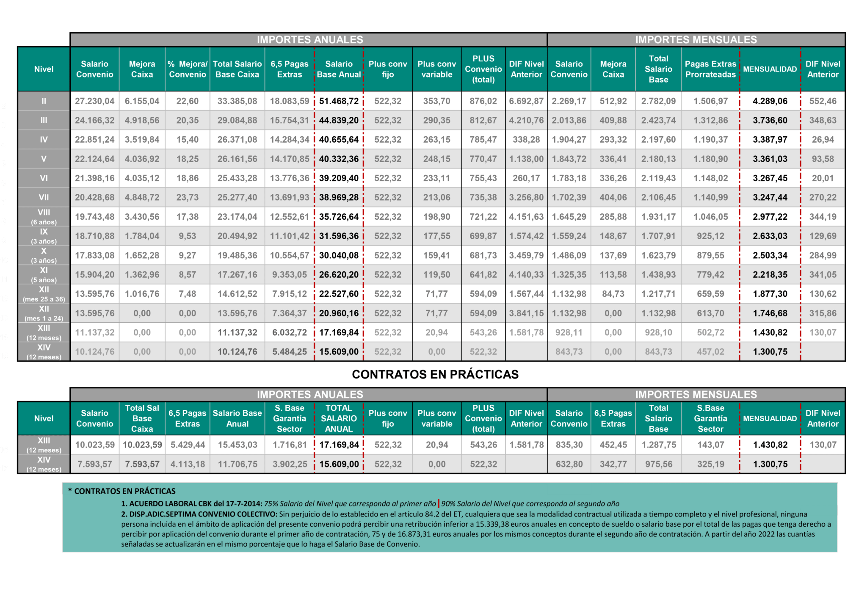Select the value 15.453,03
This screenshot has width=867, height=616.
(x=237, y=445)
